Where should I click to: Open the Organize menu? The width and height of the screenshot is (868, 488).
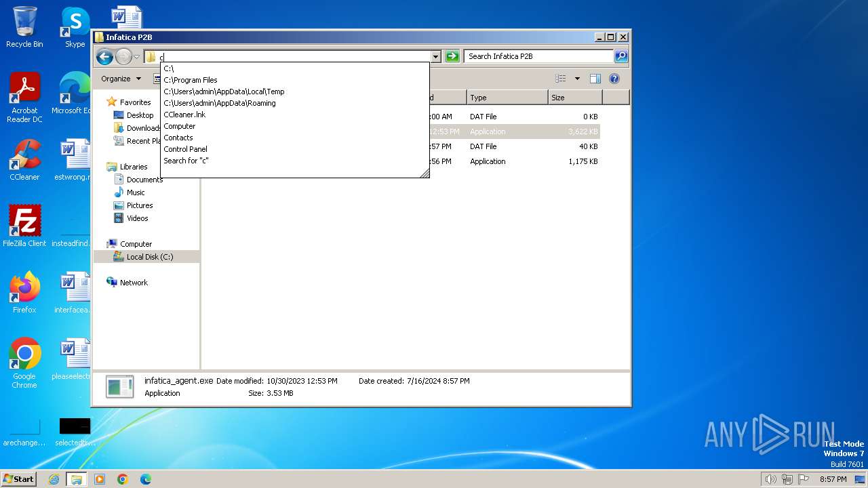(x=121, y=79)
